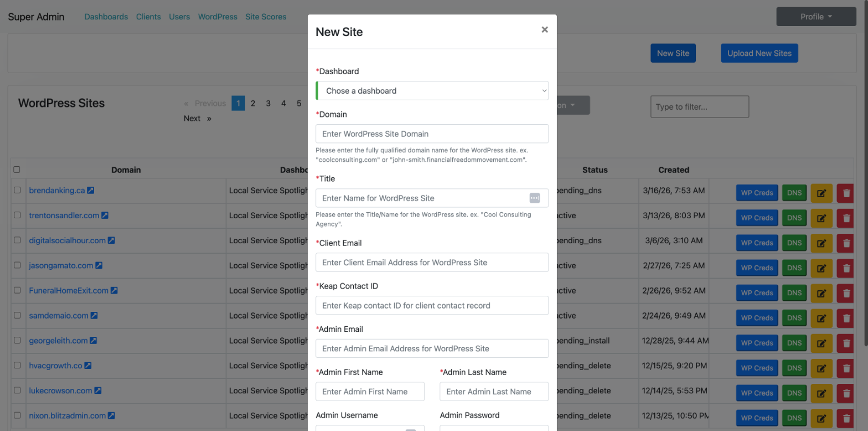Check the box for georgeleith.com row

[17, 340]
